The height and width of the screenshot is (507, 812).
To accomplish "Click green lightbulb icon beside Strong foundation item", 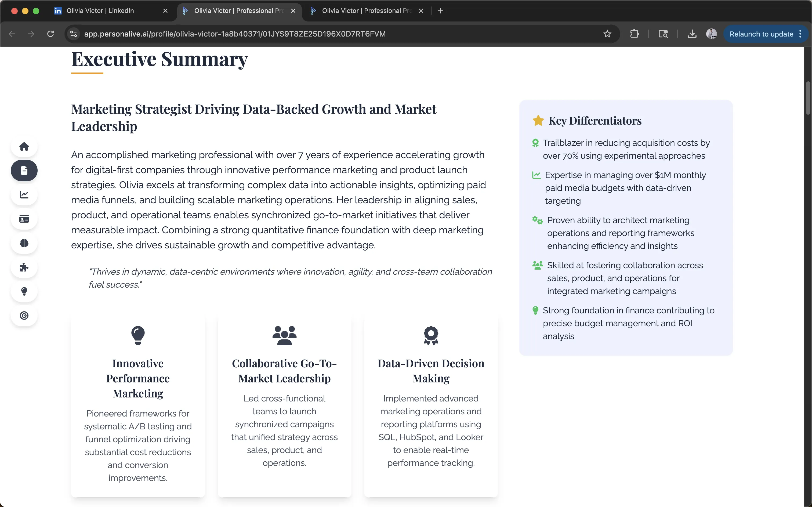I will click(535, 310).
